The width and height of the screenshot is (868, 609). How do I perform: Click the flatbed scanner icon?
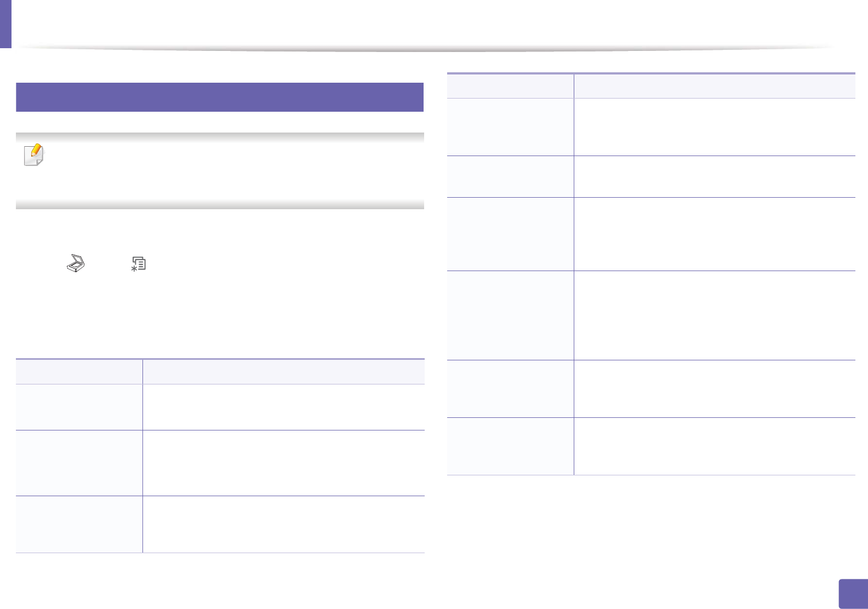pos(76,263)
